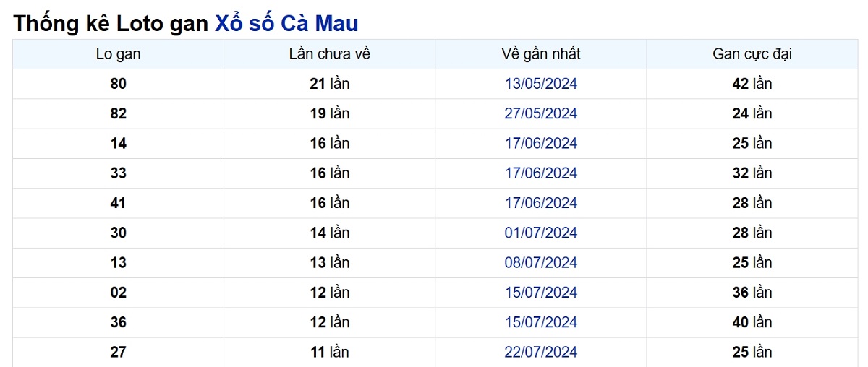The image size is (868, 367).
Task: Select the Về gần nhất column header
Action: pyautogui.click(x=541, y=54)
